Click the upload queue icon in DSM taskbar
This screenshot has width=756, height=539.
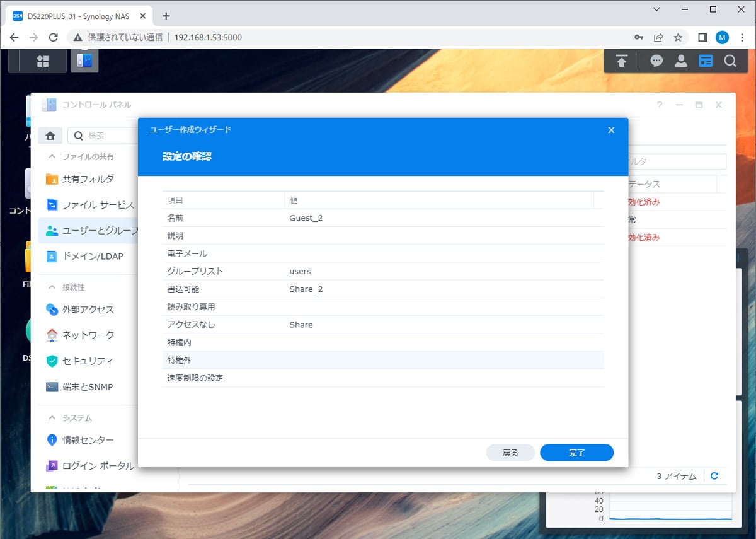622,61
